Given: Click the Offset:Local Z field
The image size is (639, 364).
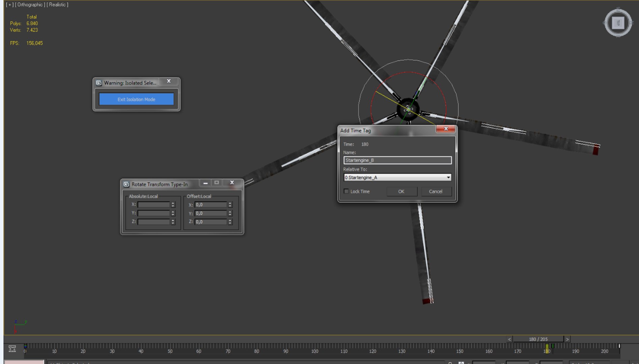Looking at the screenshot, I should coord(211,222).
